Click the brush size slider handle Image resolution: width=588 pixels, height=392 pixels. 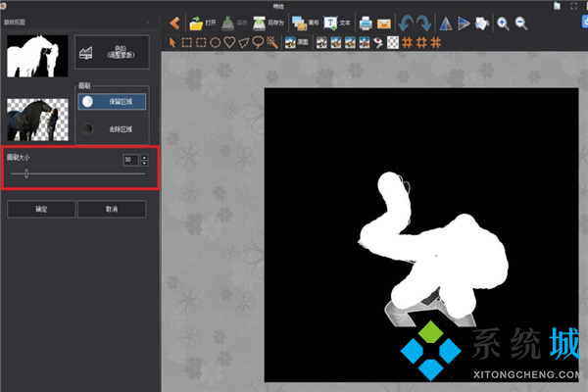(x=26, y=173)
